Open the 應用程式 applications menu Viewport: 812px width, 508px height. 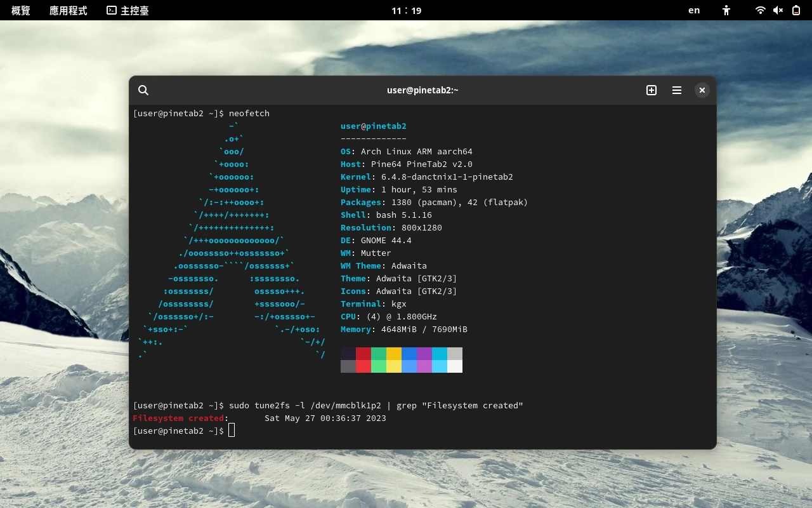click(69, 10)
